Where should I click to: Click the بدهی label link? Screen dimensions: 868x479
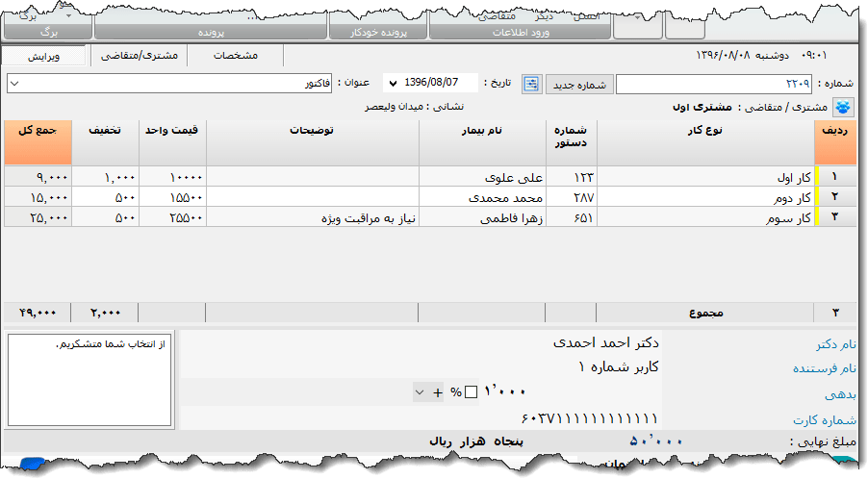840,394
